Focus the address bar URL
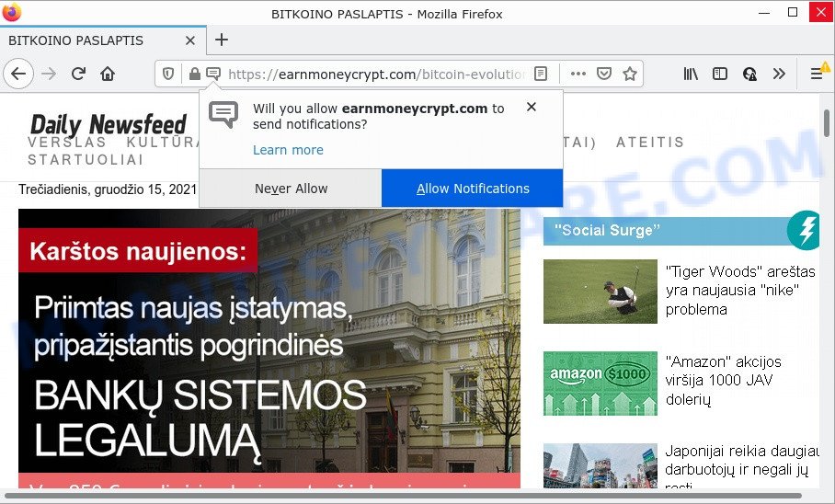The image size is (835, 504). [x=376, y=74]
